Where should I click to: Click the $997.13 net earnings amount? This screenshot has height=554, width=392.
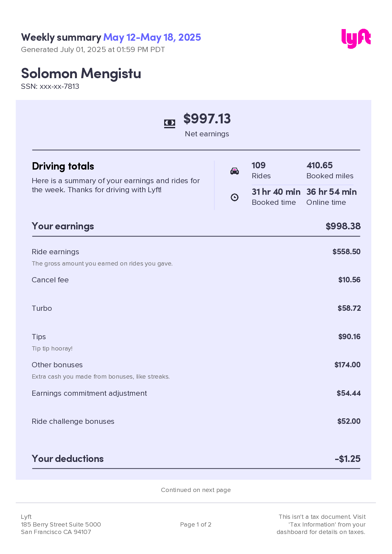[207, 119]
